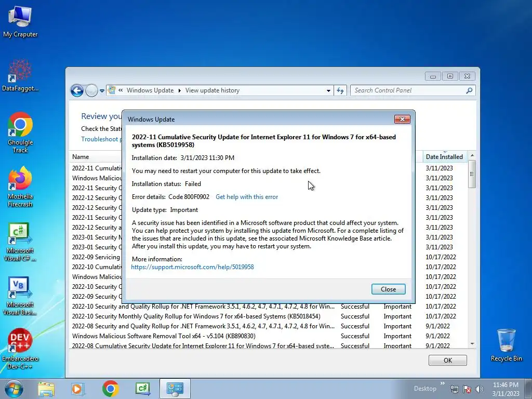Click the refresh button beside address bar

[340, 90]
